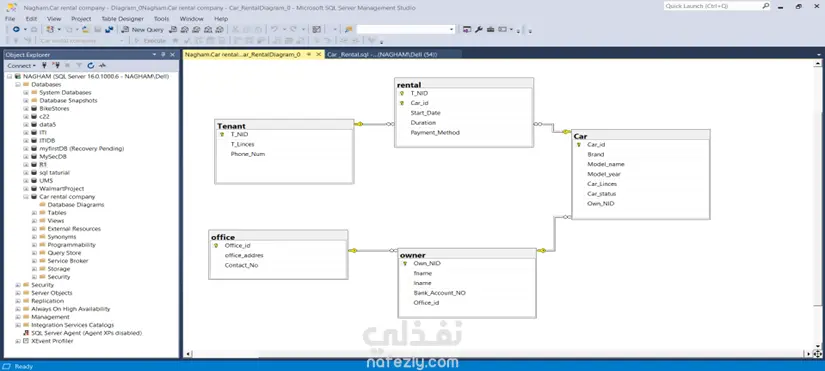The height and width of the screenshot is (371, 825).
Task: Expand the Tables folder node
Action: 34,213
